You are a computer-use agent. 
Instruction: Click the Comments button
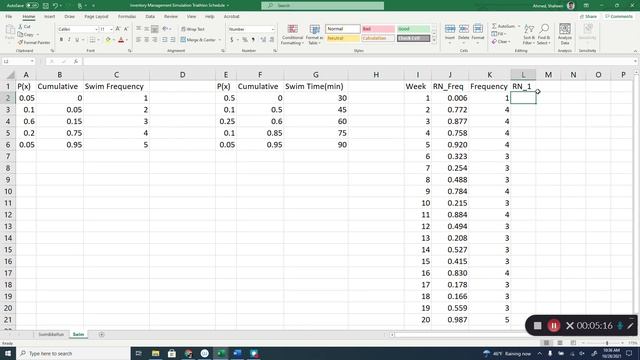pyautogui.click(x=619, y=16)
